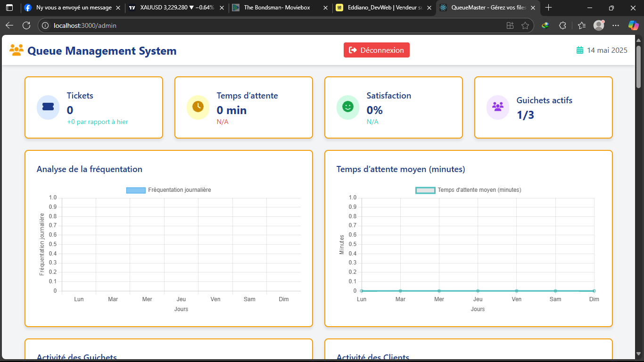The width and height of the screenshot is (644, 362).
Task: Click the browser Essentials colorful icon
Action: click(x=545, y=25)
